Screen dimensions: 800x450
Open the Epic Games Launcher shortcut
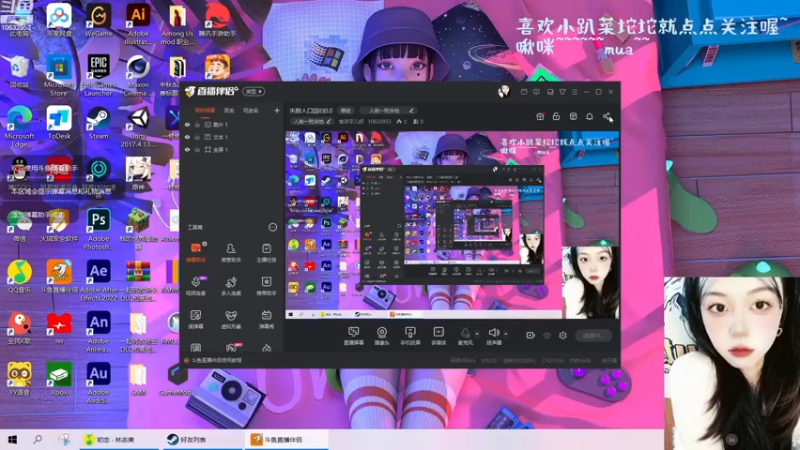(98, 75)
